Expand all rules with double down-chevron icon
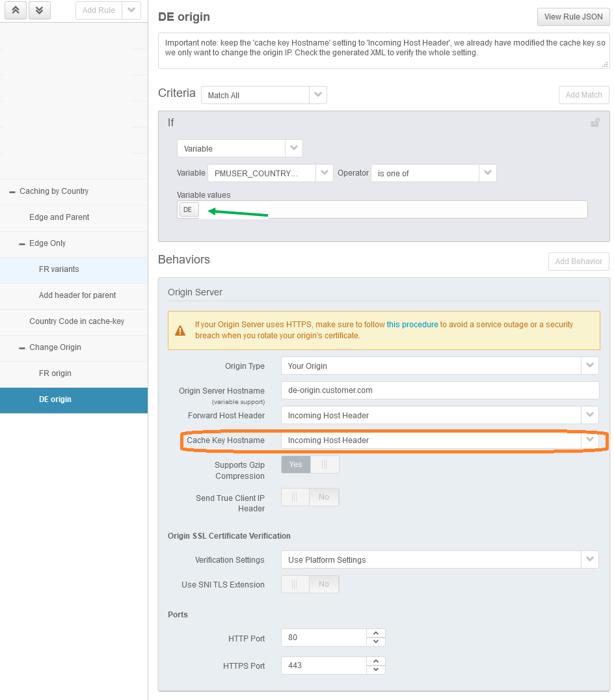 coord(39,10)
